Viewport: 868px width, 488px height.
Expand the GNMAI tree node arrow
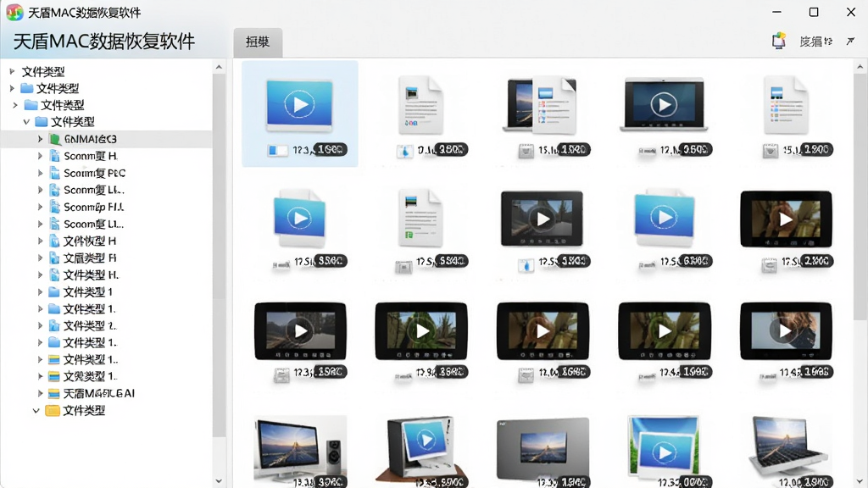click(x=40, y=139)
